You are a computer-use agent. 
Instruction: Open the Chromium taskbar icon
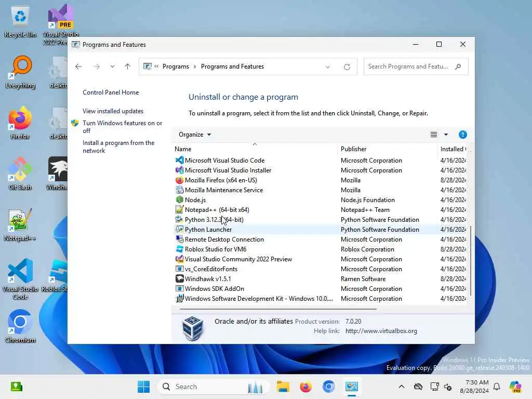(328, 387)
